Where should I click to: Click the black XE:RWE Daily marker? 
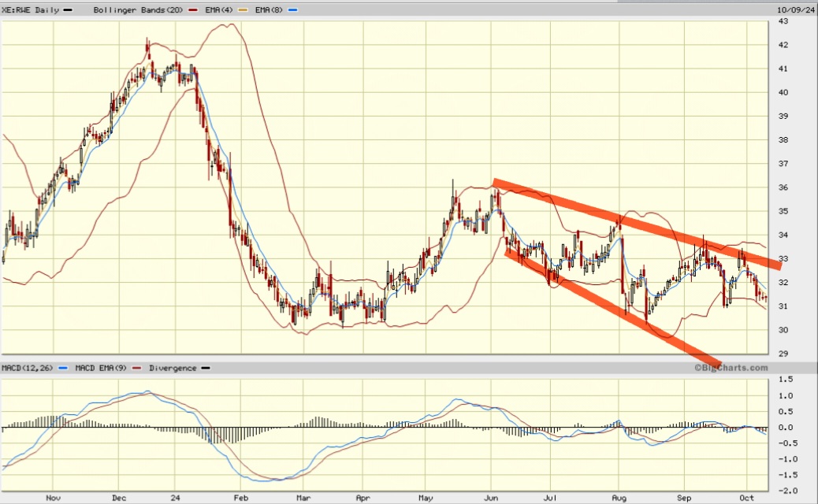click(x=67, y=9)
